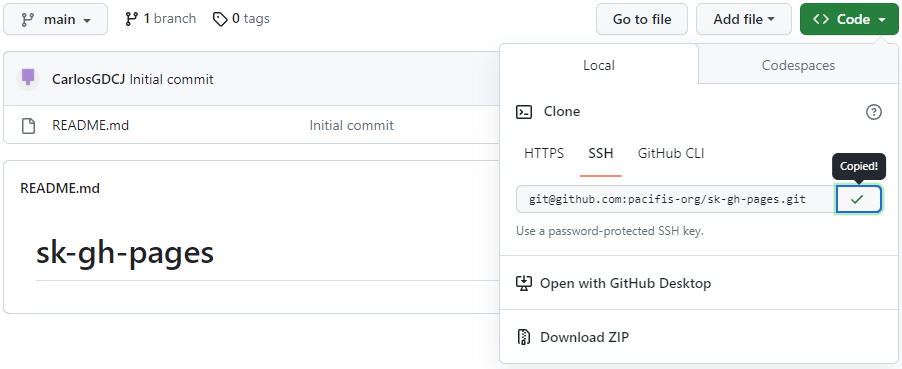Click the branch icon beside main

pyautogui.click(x=28, y=20)
